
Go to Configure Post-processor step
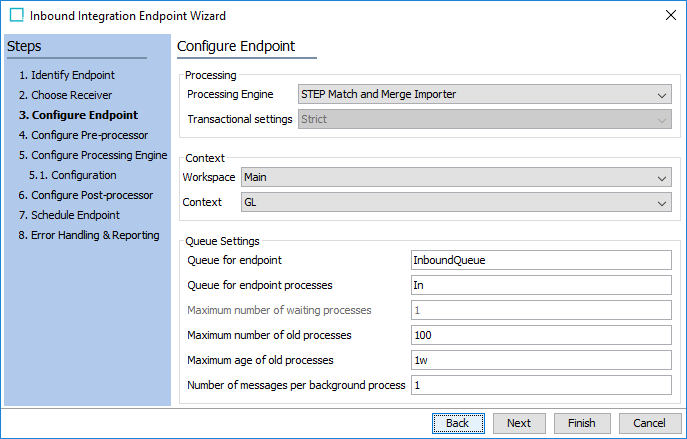pos(85,195)
